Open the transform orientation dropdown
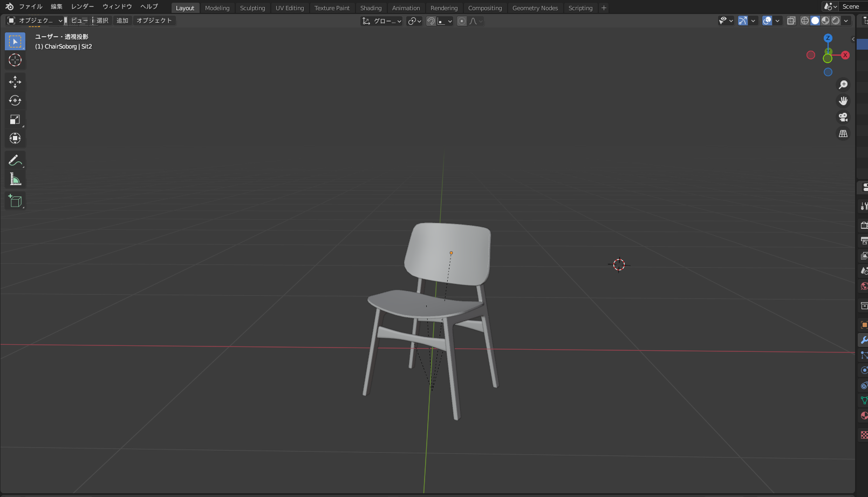This screenshot has width=868, height=497. 382,21
